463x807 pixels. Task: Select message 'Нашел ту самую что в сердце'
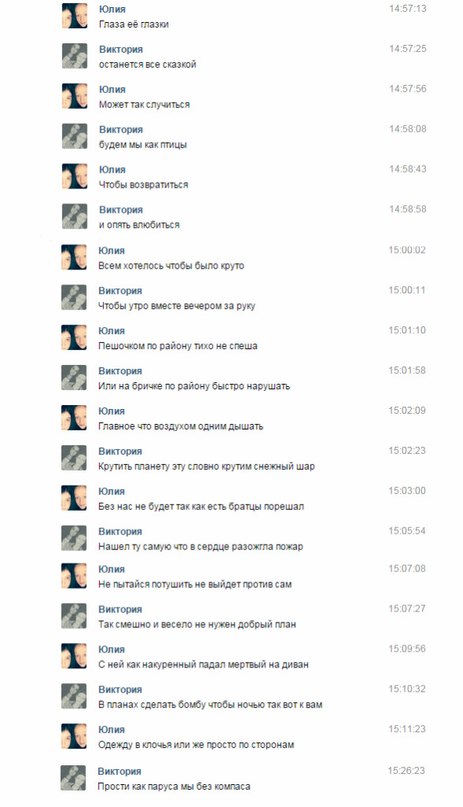coord(201,547)
